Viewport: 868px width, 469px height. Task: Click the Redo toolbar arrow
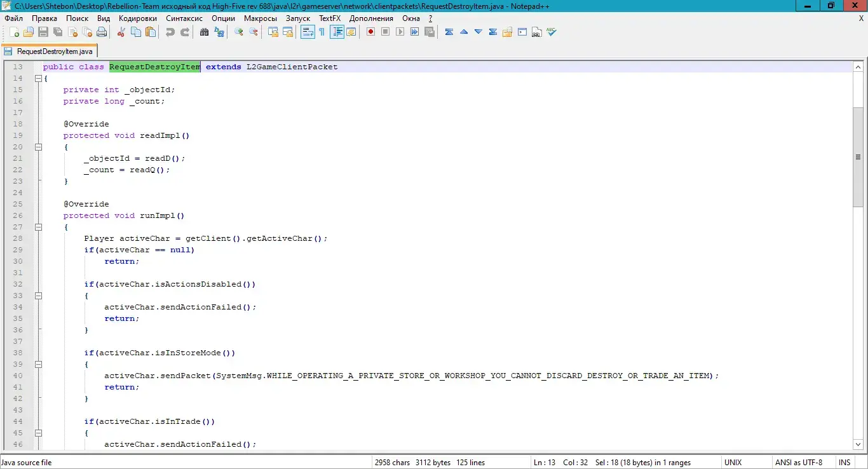[x=185, y=32]
